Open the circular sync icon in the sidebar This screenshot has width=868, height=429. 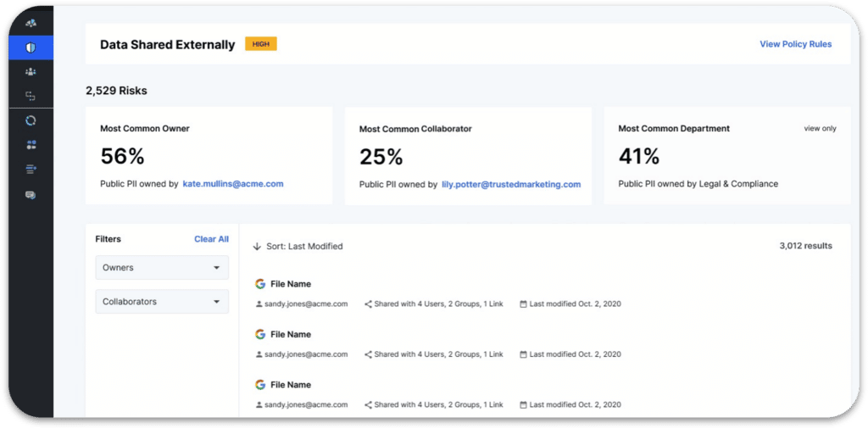pyautogui.click(x=31, y=120)
